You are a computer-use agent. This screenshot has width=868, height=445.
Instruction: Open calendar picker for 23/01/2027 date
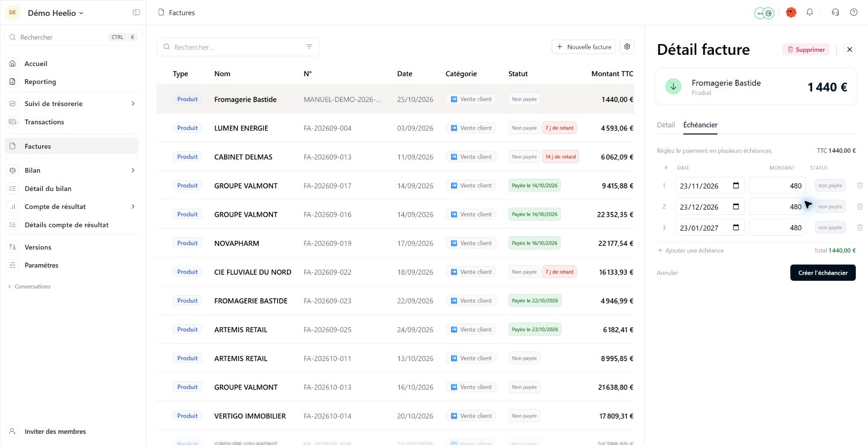pyautogui.click(x=736, y=228)
